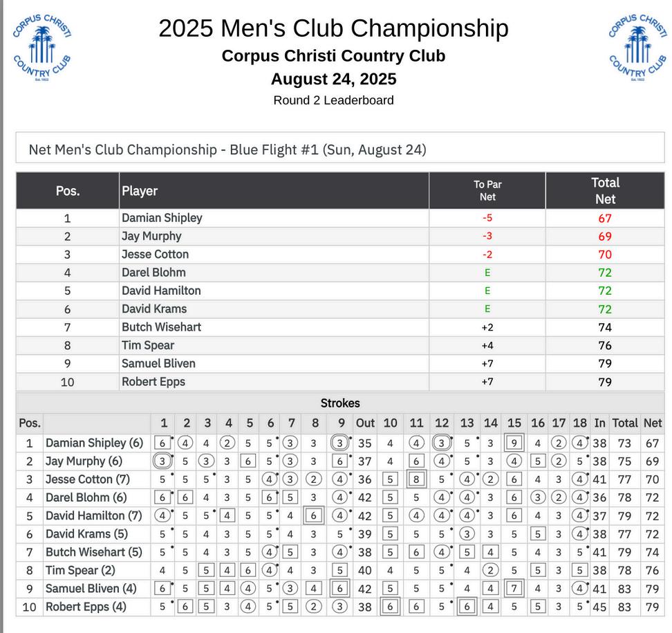
Task: Click Samuel Bliven's boxed 7 on hole 15
Action: coord(514,589)
